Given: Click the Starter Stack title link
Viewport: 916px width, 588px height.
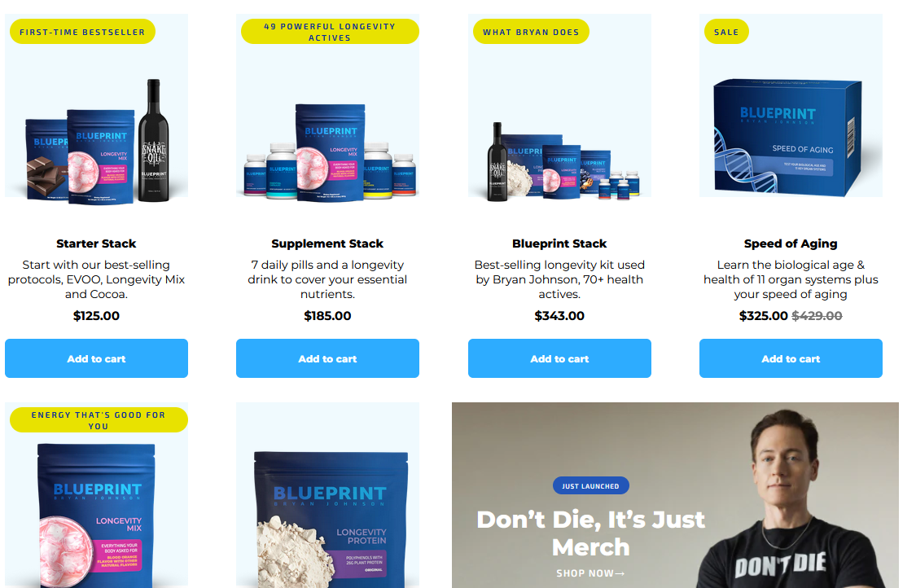Looking at the screenshot, I should (x=96, y=244).
